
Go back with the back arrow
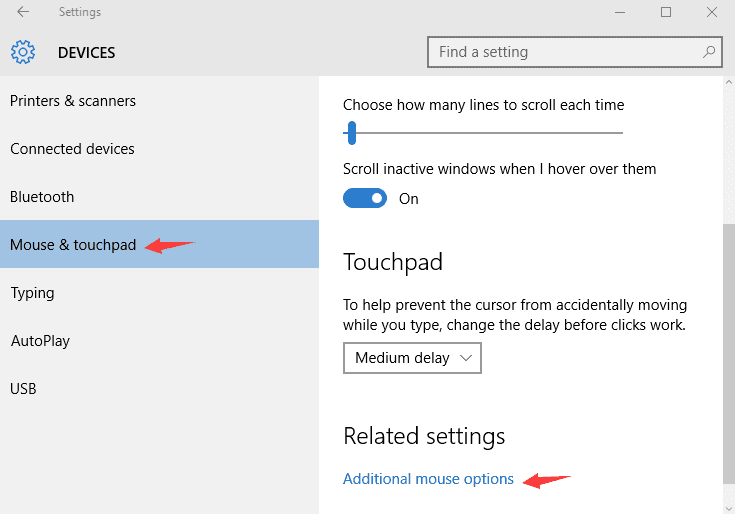click(23, 12)
